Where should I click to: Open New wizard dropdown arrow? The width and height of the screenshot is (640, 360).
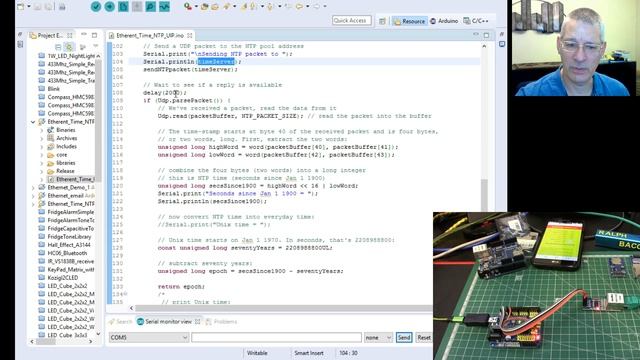pos(29,7)
